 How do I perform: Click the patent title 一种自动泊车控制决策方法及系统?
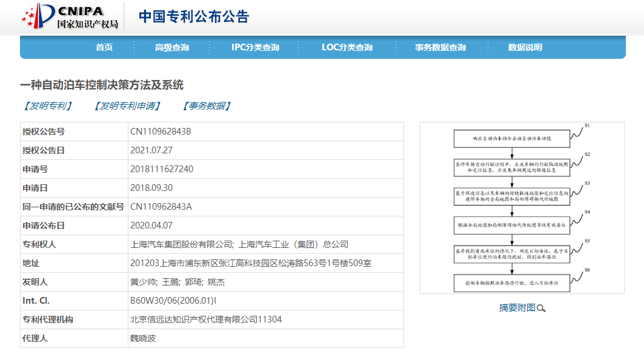pos(102,85)
